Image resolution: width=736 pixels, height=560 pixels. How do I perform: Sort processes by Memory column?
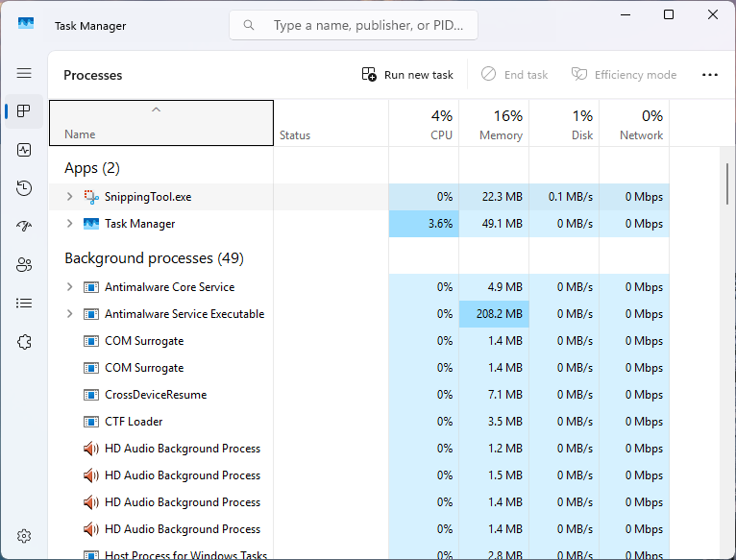(x=494, y=125)
